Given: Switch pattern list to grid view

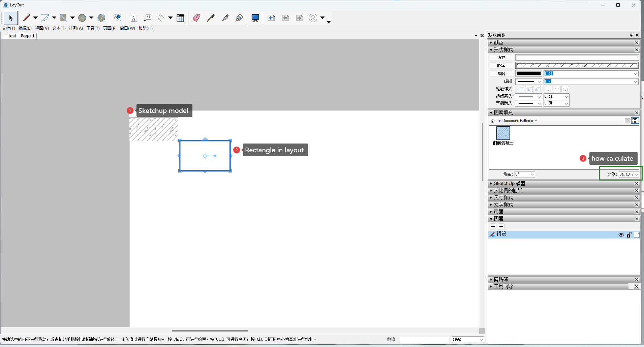Looking at the screenshot, I should (x=635, y=121).
